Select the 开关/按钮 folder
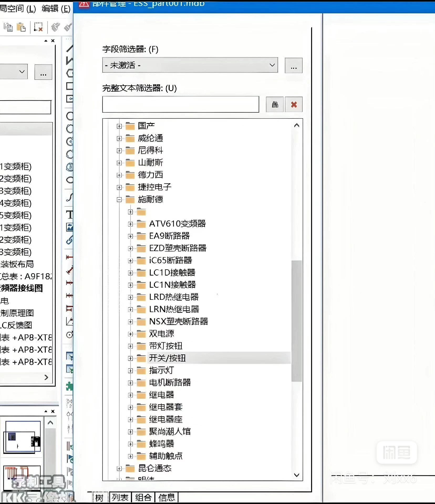This screenshot has width=435, height=504. point(167,358)
